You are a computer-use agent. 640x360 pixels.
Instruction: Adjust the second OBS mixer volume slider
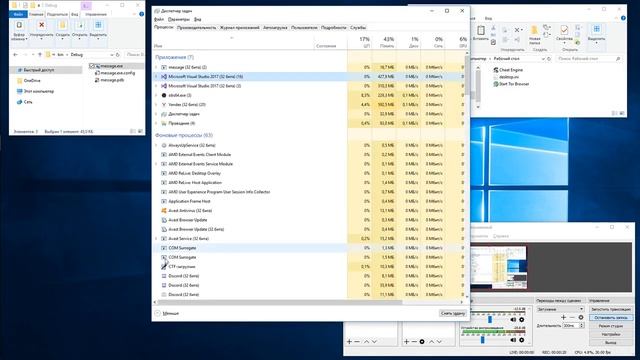[482, 340]
